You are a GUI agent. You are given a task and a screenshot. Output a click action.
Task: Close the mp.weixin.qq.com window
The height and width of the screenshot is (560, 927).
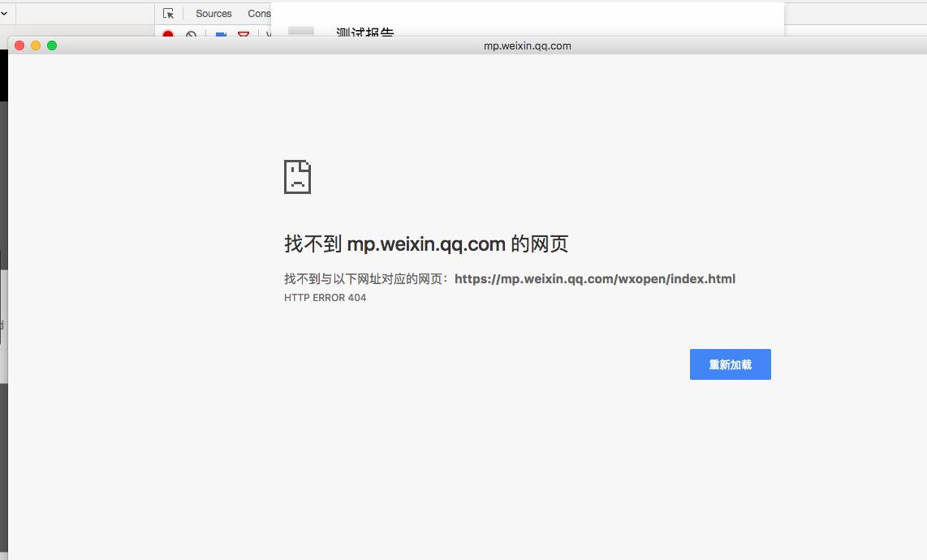point(19,45)
